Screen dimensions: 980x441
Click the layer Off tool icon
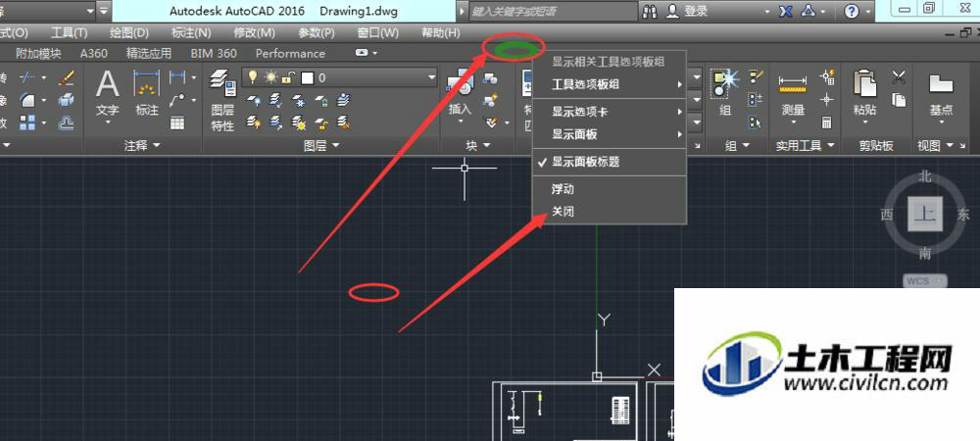tap(254, 100)
